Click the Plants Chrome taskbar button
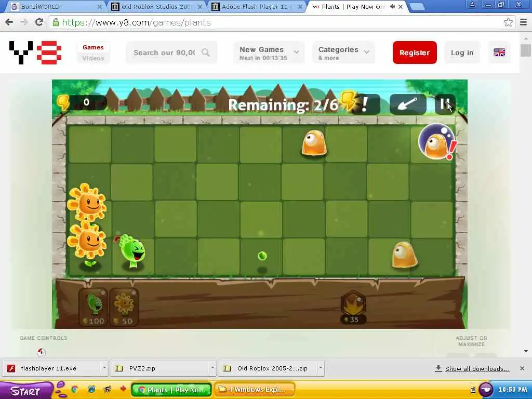 [171, 390]
